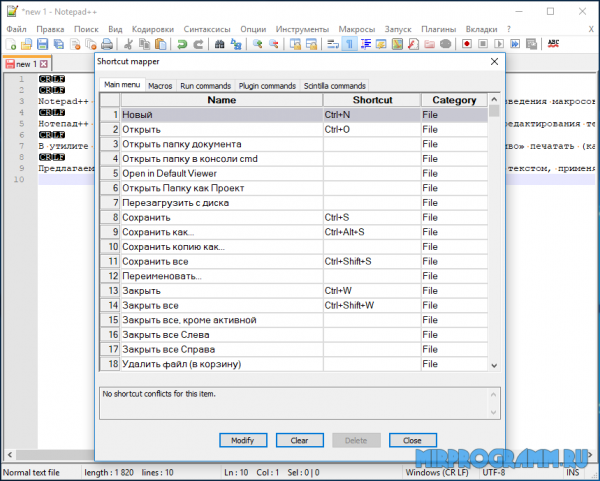Click the Save floppy disk icon
This screenshot has width=600, height=481.
[x=42, y=44]
